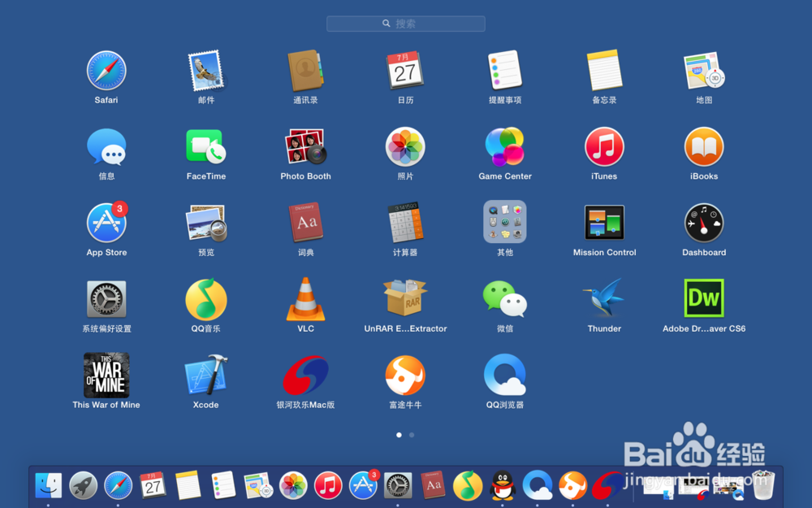Launch QQ音乐 from the Launchpad grid
Viewport: 812px width, 508px height.
(x=206, y=299)
